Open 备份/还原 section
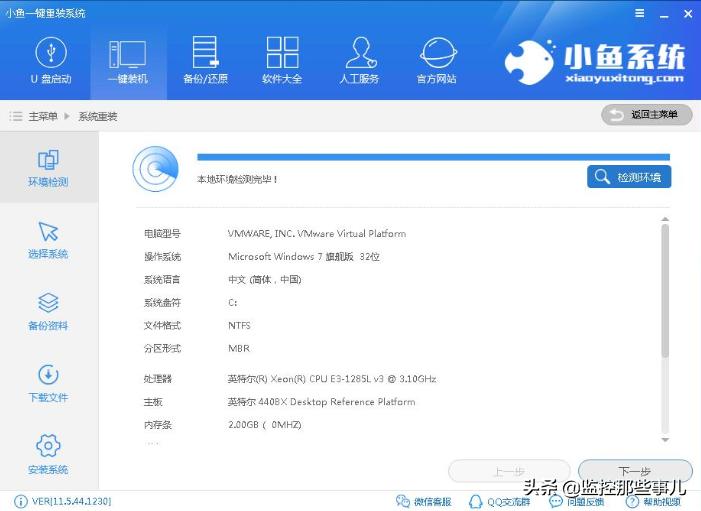This screenshot has height=511, width=701. point(206,61)
